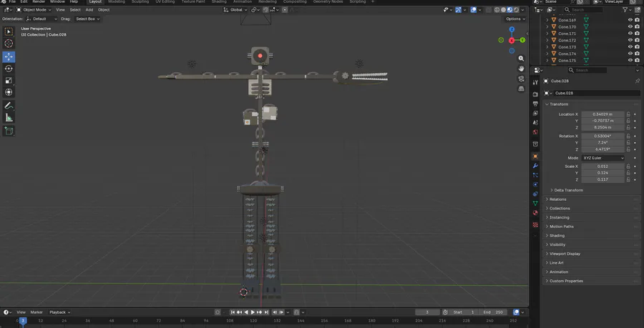Click the Location X value field
Screen dimensions: 644x328
603,114
